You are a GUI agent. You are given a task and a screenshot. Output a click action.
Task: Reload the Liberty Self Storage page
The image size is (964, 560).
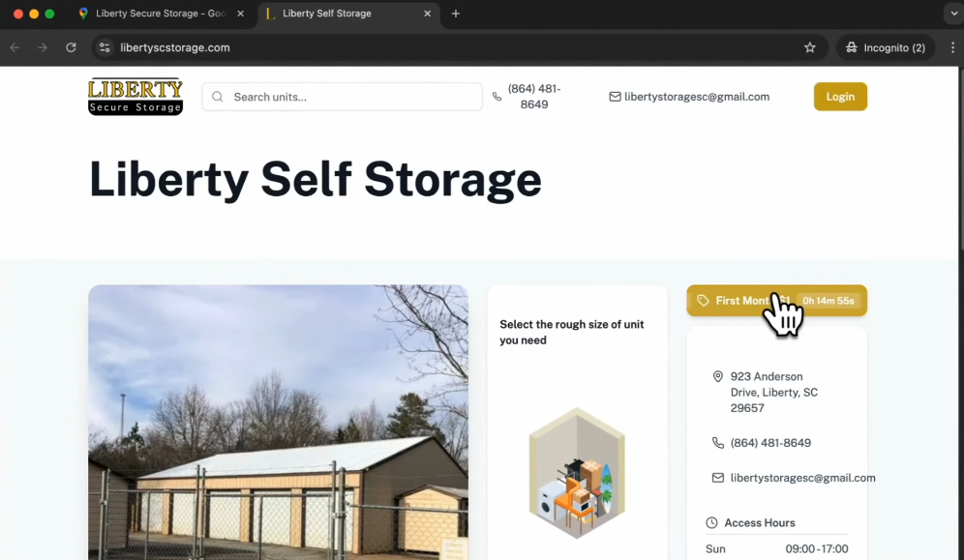pos(71,47)
